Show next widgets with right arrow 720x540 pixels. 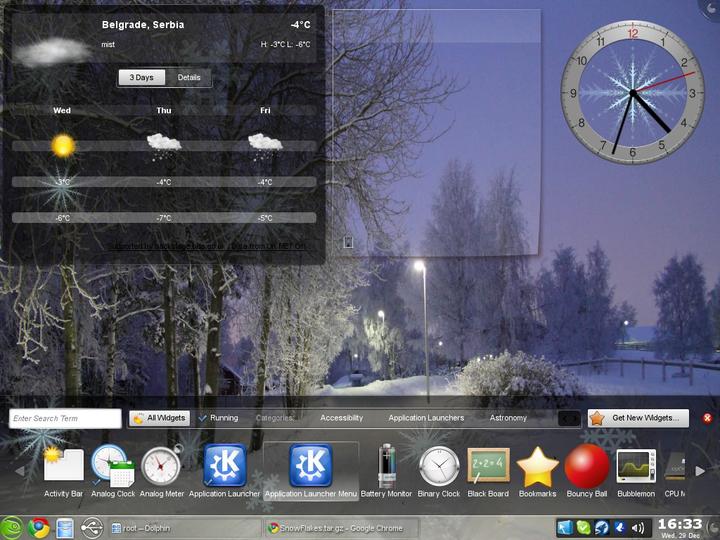pyautogui.click(x=700, y=471)
